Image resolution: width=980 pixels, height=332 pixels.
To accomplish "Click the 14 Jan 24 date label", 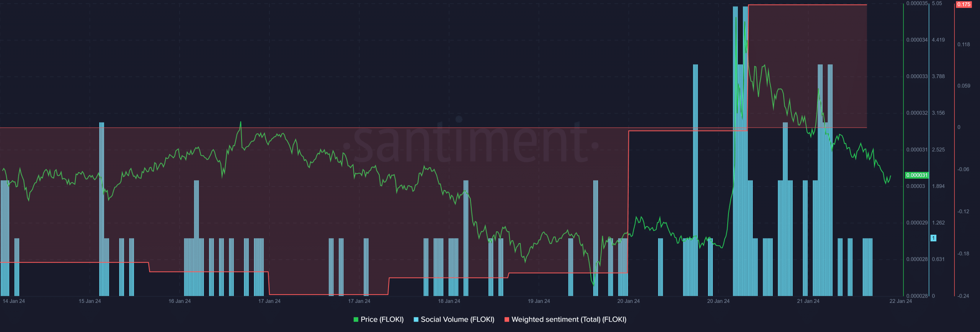I will [x=14, y=301].
